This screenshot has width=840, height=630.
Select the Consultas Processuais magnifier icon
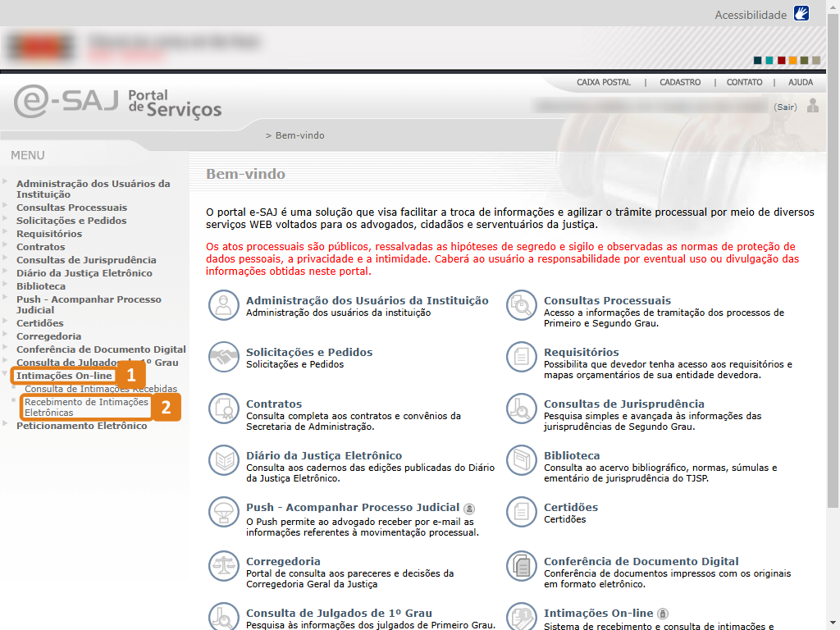(x=521, y=304)
